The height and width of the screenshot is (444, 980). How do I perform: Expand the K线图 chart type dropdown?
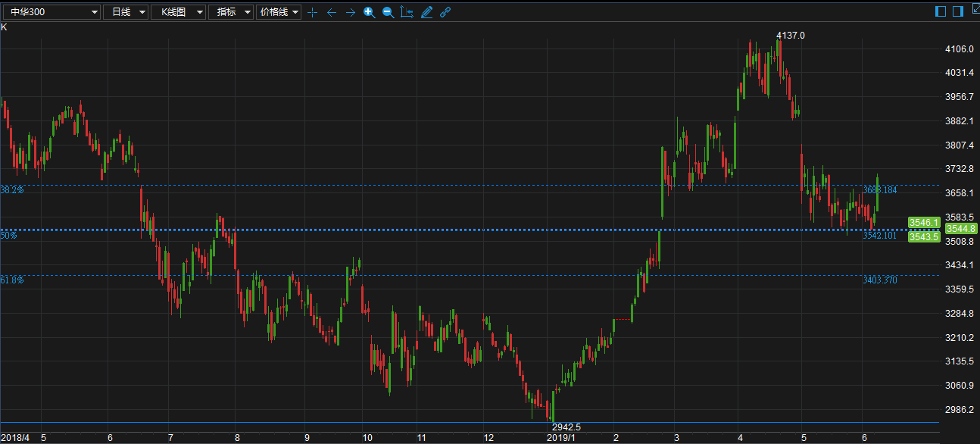coord(178,12)
